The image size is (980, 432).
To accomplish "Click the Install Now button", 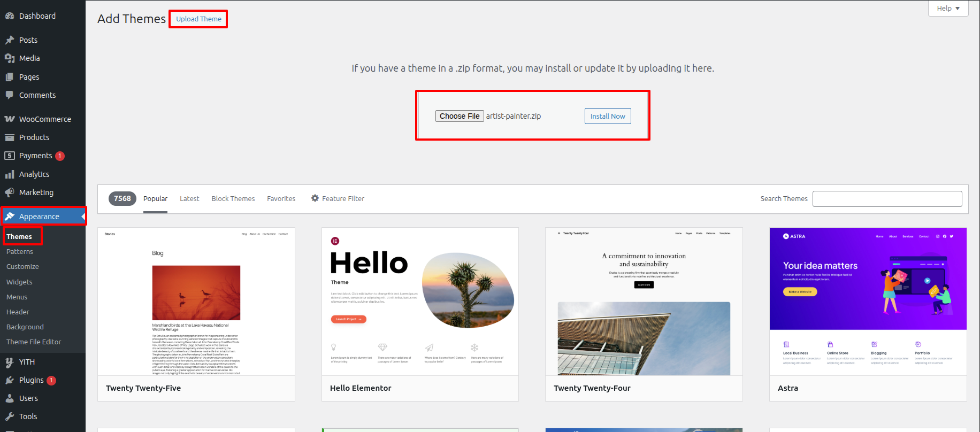I will [607, 116].
